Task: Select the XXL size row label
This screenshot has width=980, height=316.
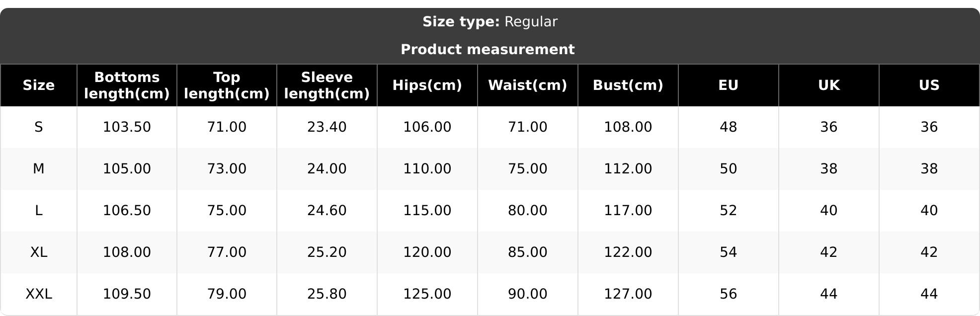Action: [39, 294]
